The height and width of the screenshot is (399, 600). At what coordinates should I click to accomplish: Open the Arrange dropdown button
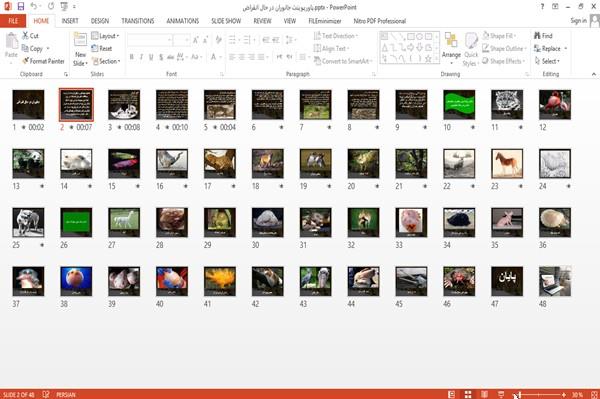tap(451, 49)
